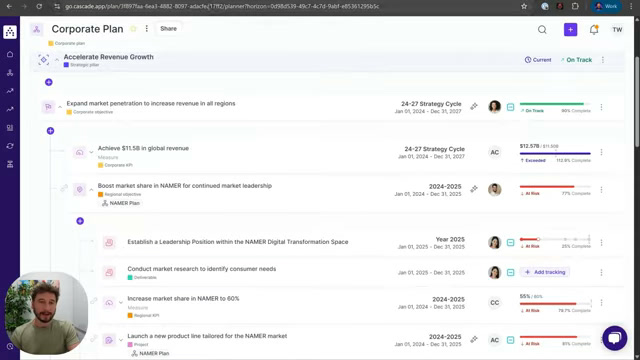
Task: Collapse Accelerate Revenue Growth pillar
Action: (x=57, y=60)
